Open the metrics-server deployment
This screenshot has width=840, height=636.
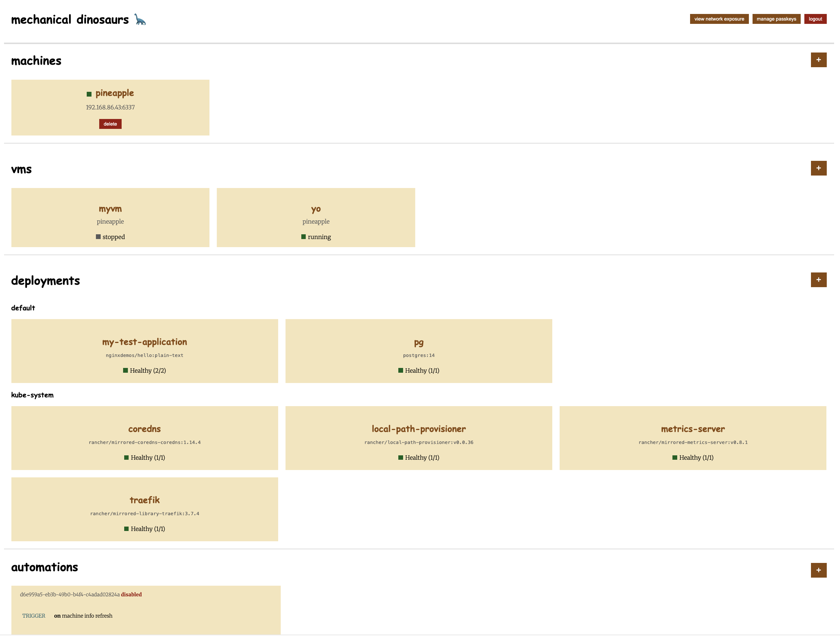coord(693,429)
